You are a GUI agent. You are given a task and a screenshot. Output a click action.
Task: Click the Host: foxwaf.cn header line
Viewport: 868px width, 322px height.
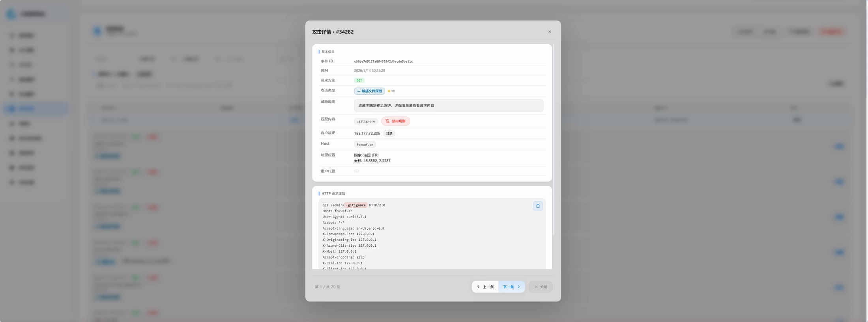(337, 211)
